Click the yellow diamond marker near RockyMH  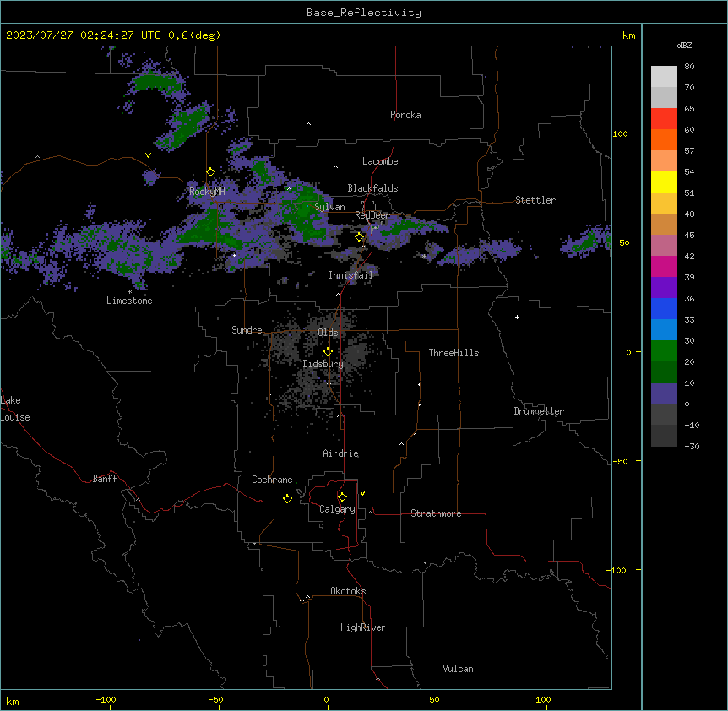click(211, 172)
